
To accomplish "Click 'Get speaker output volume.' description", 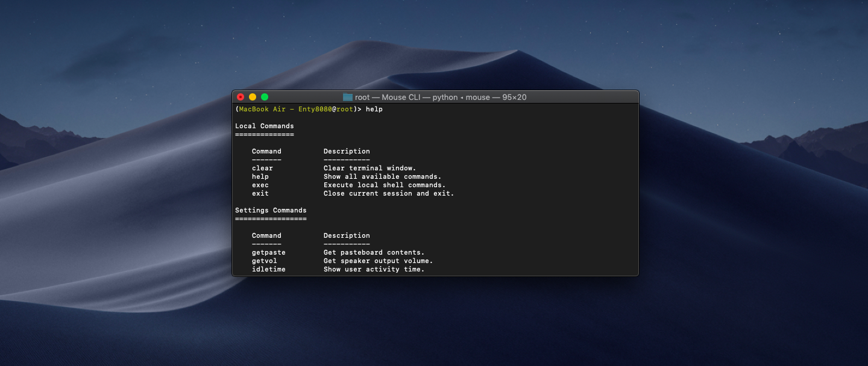I will click(x=379, y=261).
